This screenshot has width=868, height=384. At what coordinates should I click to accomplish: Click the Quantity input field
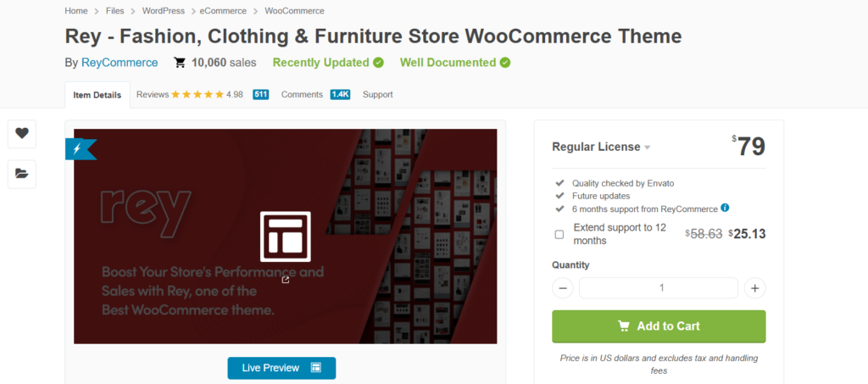(659, 288)
